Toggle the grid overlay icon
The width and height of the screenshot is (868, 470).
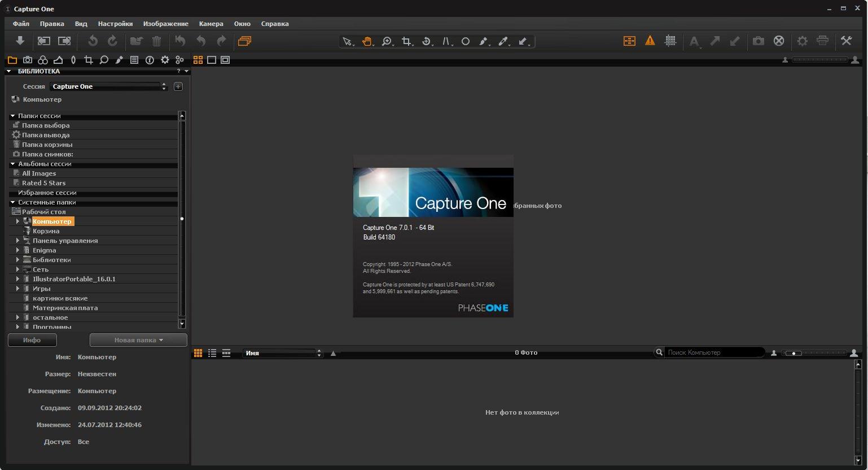tap(670, 41)
